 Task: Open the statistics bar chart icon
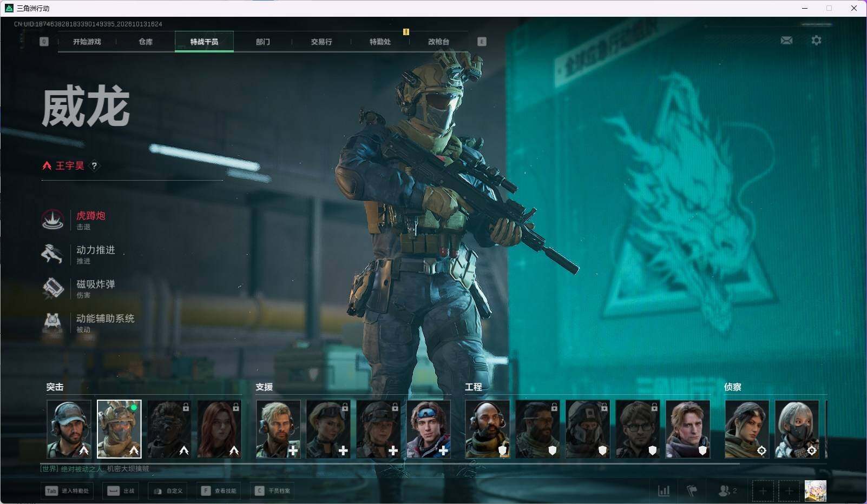(664, 491)
